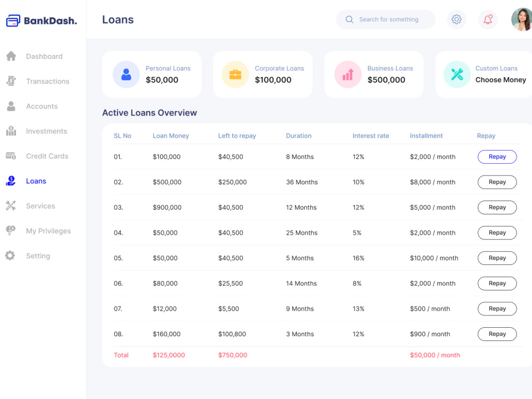Click Custom Loans tools icon
This screenshot has height=399, width=532.
457,74
